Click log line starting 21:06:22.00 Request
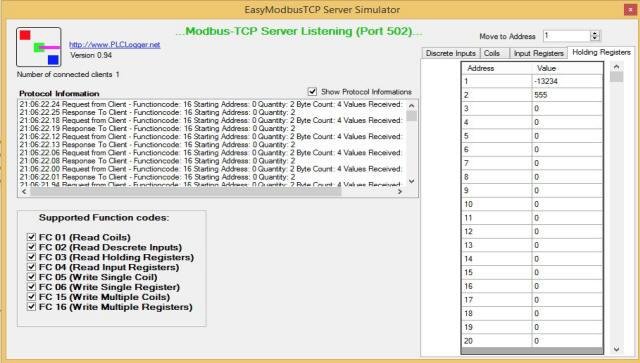 point(211,169)
